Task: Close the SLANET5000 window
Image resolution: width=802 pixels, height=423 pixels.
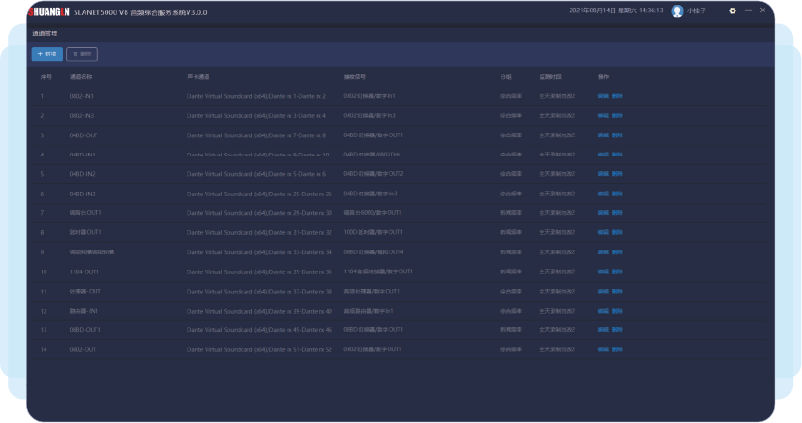Action: (x=762, y=11)
